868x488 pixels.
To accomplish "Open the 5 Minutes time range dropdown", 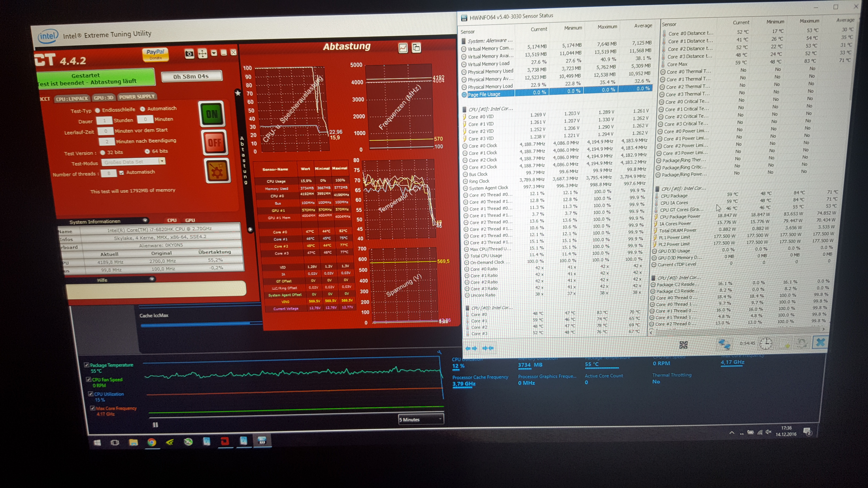I will pos(421,419).
